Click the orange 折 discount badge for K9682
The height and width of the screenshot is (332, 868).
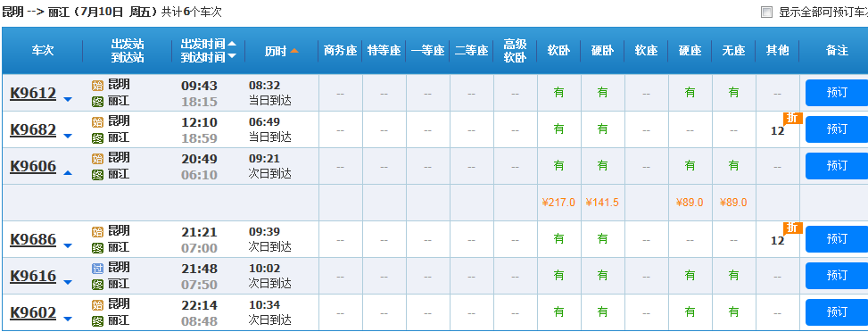pos(792,118)
